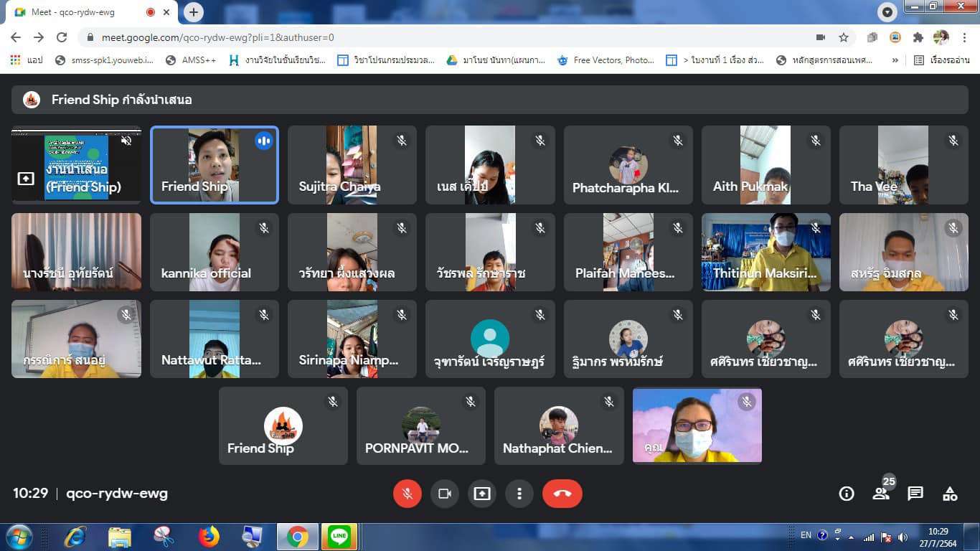Viewport: 980px width, 551px height.
Task: Reload the Meet page
Action: (62, 37)
